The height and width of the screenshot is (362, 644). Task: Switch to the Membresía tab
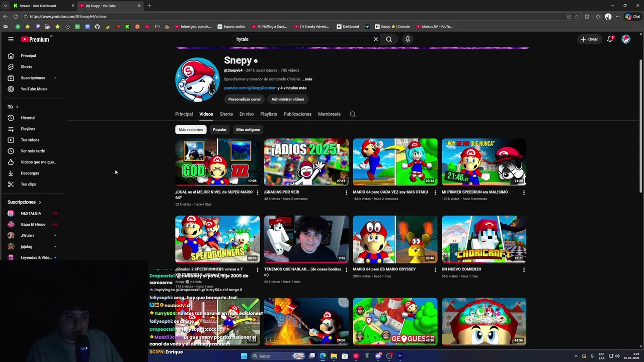coord(329,114)
